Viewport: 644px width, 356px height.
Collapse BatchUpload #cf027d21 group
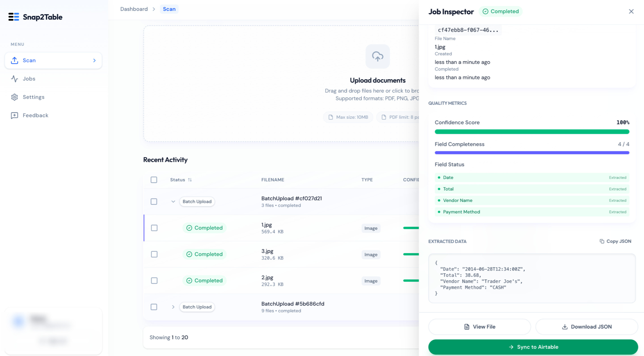[173, 202]
